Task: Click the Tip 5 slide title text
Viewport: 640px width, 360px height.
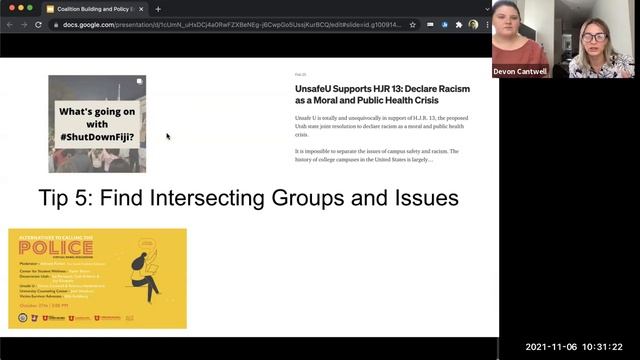Action: pyautogui.click(x=249, y=198)
